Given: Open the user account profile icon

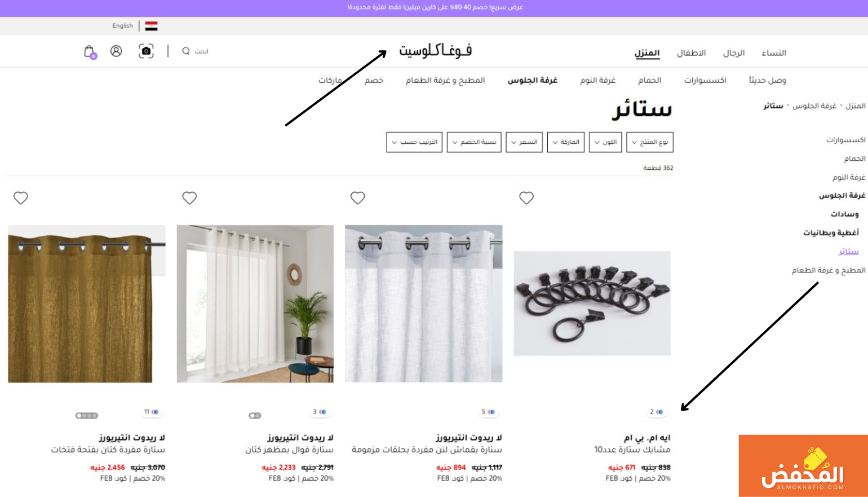Looking at the screenshot, I should pos(116,51).
